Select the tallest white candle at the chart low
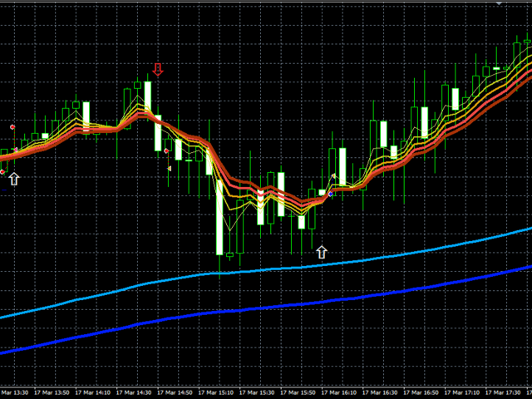Image resolution: width=532 pixels, height=399 pixels. (220, 218)
